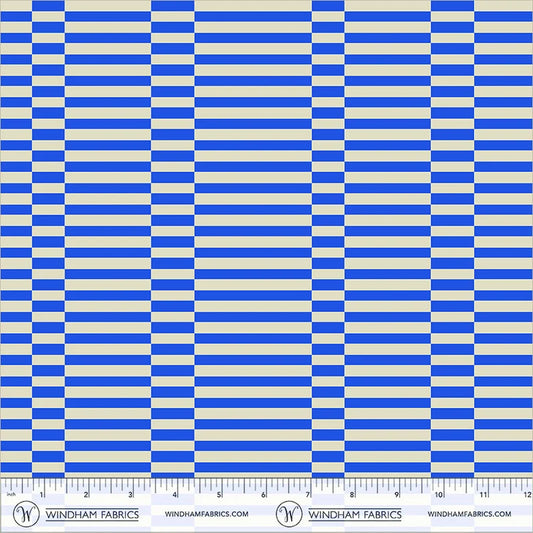The height and width of the screenshot is (533, 533).
Task: Click the ruler number 1 label
Action: (41, 495)
